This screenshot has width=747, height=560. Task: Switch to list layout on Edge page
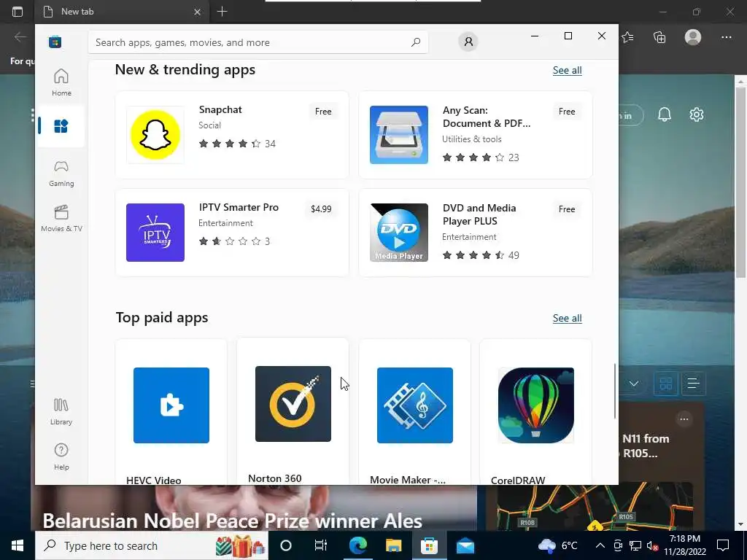coord(693,384)
